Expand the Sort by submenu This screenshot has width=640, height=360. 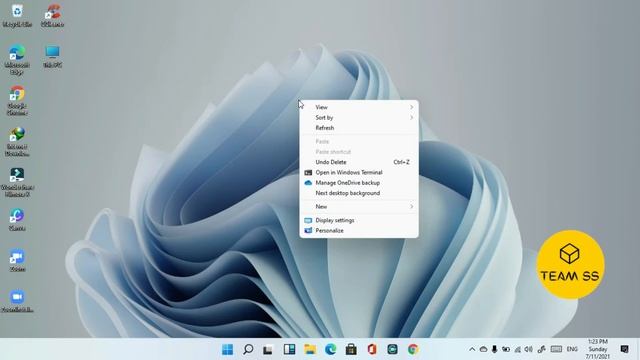coord(359,118)
